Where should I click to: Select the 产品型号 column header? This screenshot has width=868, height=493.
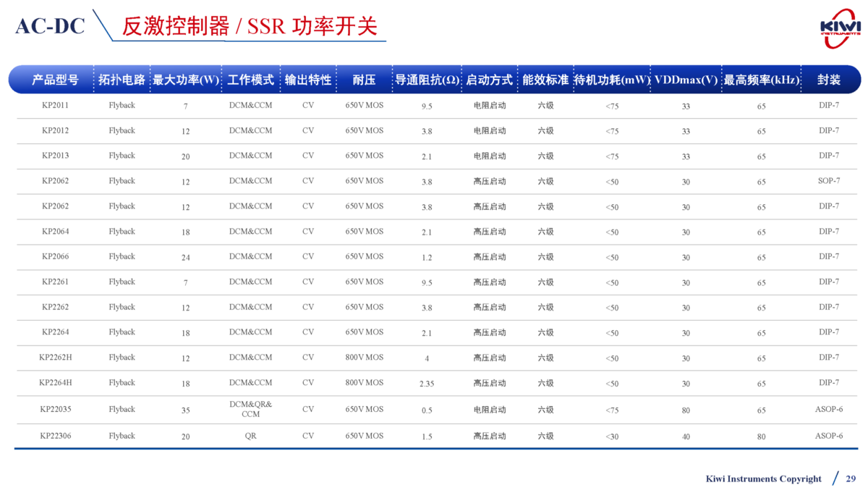tap(55, 80)
